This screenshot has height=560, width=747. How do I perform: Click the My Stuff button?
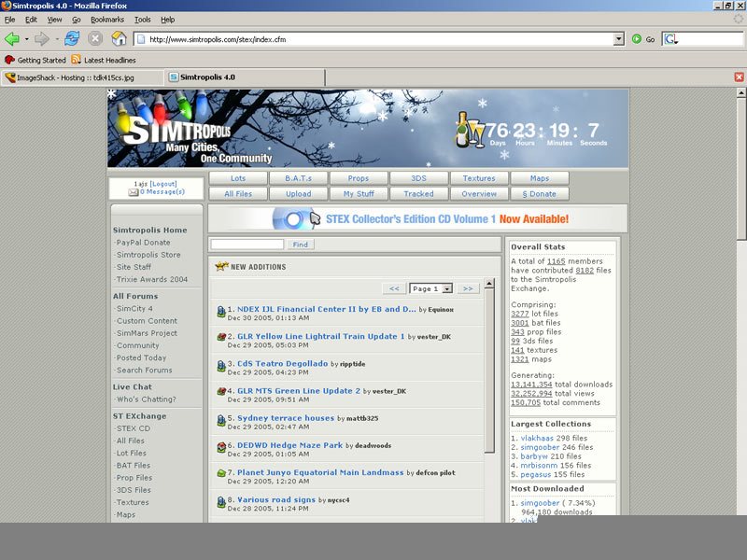(x=359, y=194)
